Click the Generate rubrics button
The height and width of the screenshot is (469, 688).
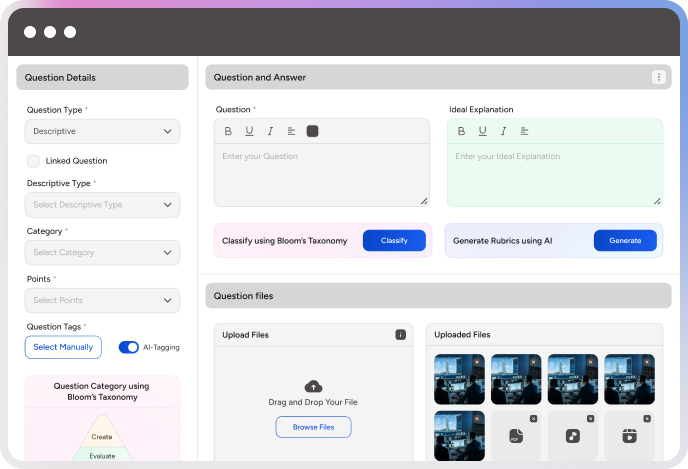coord(625,241)
